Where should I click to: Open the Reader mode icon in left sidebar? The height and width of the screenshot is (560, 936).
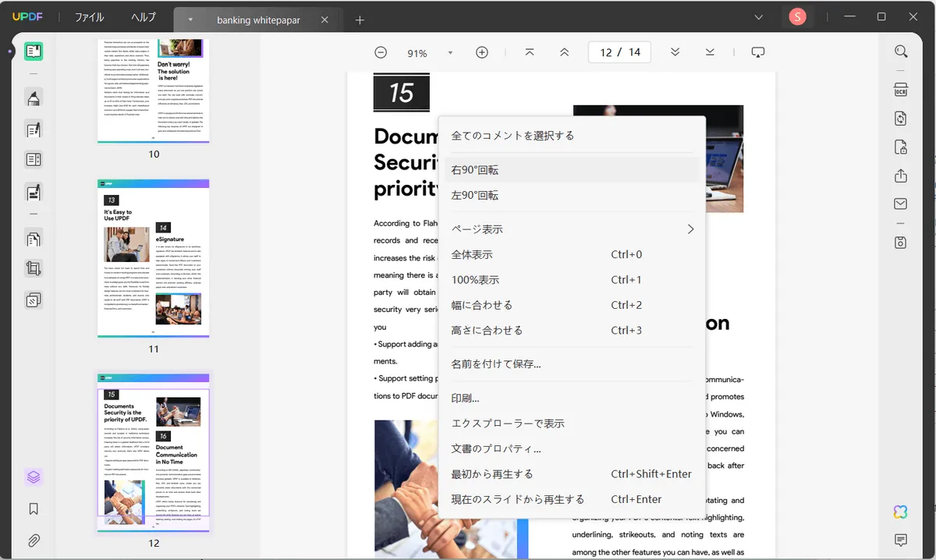(x=34, y=51)
